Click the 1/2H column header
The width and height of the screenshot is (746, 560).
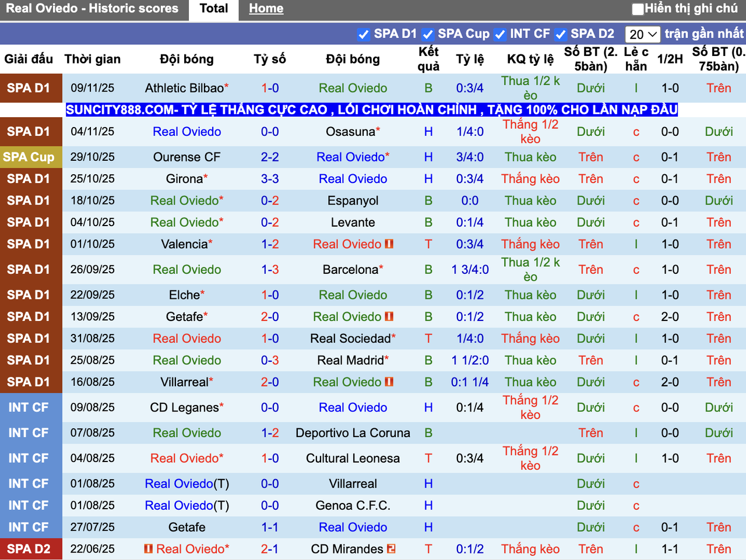pyautogui.click(x=670, y=59)
